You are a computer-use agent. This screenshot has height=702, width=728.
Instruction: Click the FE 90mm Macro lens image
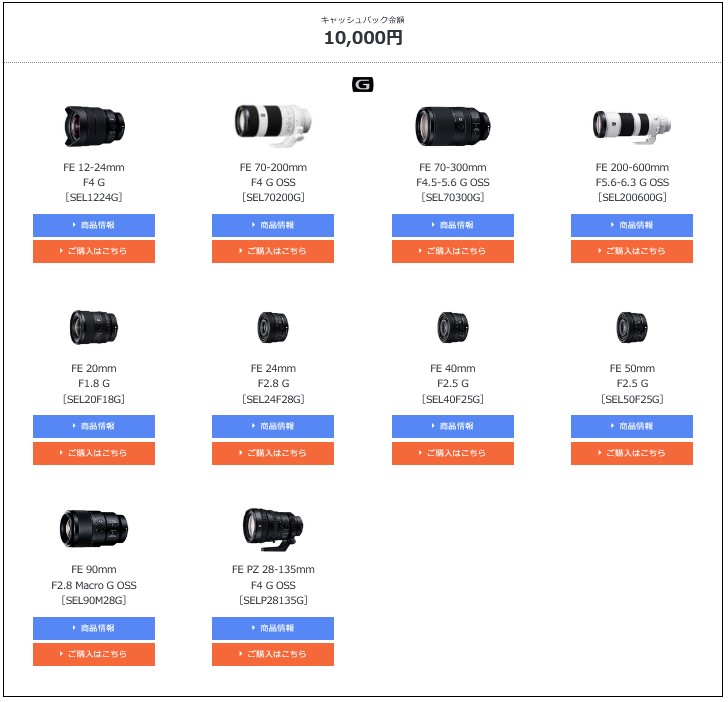click(x=94, y=528)
